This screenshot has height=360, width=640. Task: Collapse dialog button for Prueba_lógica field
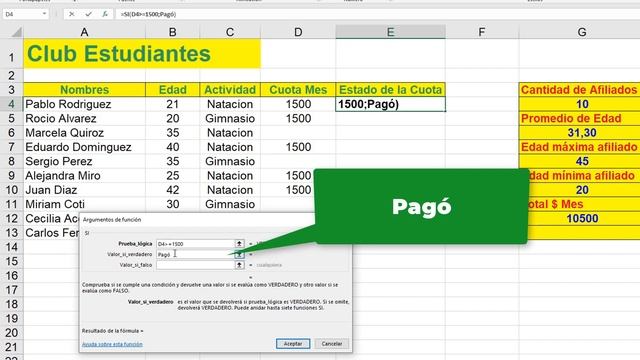(239, 244)
